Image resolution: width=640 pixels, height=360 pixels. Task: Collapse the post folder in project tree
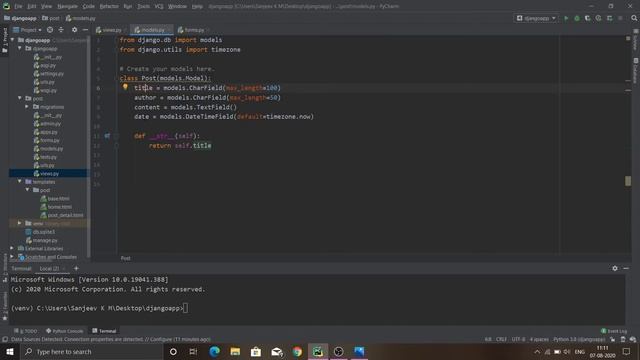[x=20, y=98]
